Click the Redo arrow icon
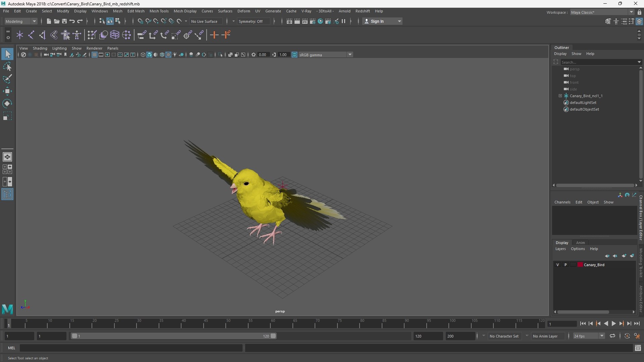644x362 pixels. tap(80, 21)
